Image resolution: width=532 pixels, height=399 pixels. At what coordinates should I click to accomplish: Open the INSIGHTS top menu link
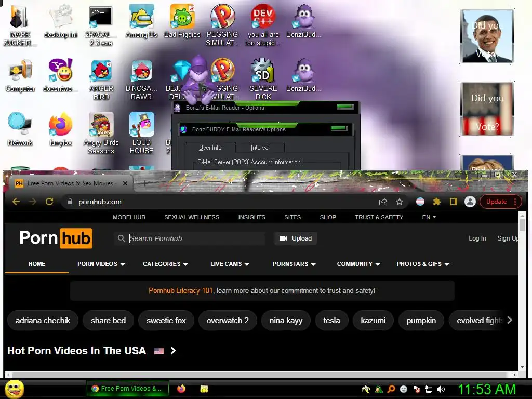click(x=252, y=217)
